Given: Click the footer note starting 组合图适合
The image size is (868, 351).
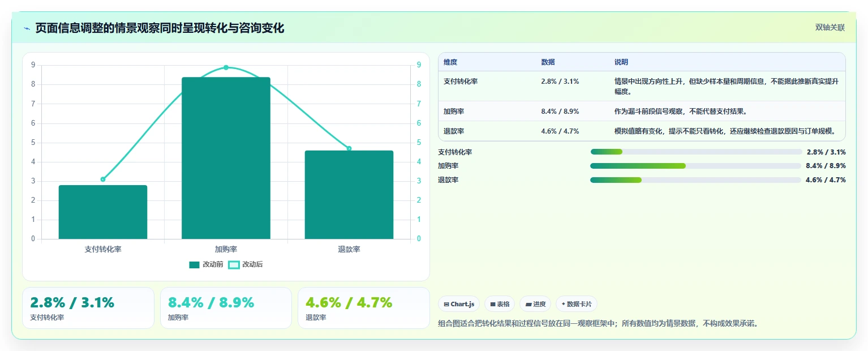Looking at the screenshot, I should click(x=598, y=324).
